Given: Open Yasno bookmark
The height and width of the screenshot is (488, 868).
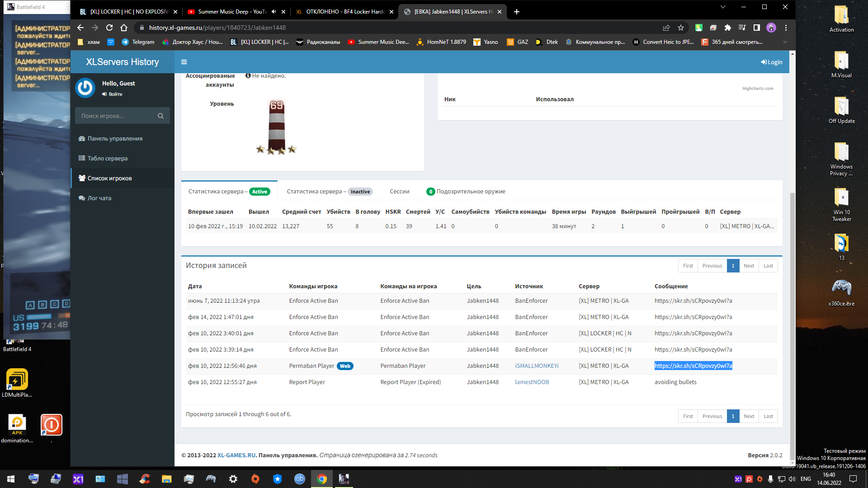Looking at the screenshot, I should [486, 42].
